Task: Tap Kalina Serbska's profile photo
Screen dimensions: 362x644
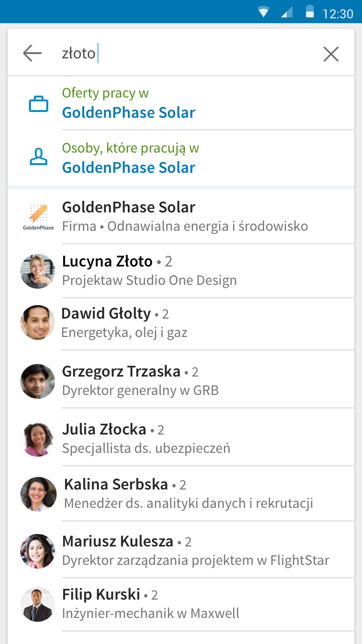Action: click(38, 494)
